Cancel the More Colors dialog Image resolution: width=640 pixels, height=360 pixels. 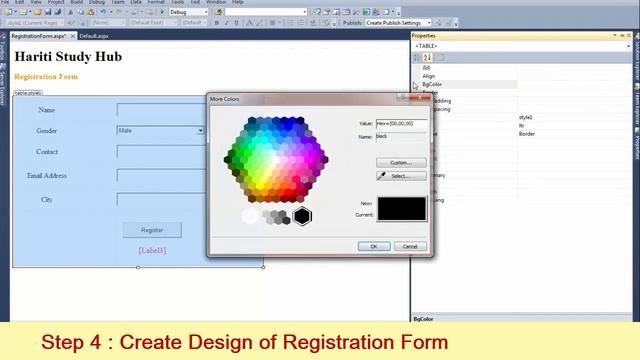tap(410, 247)
